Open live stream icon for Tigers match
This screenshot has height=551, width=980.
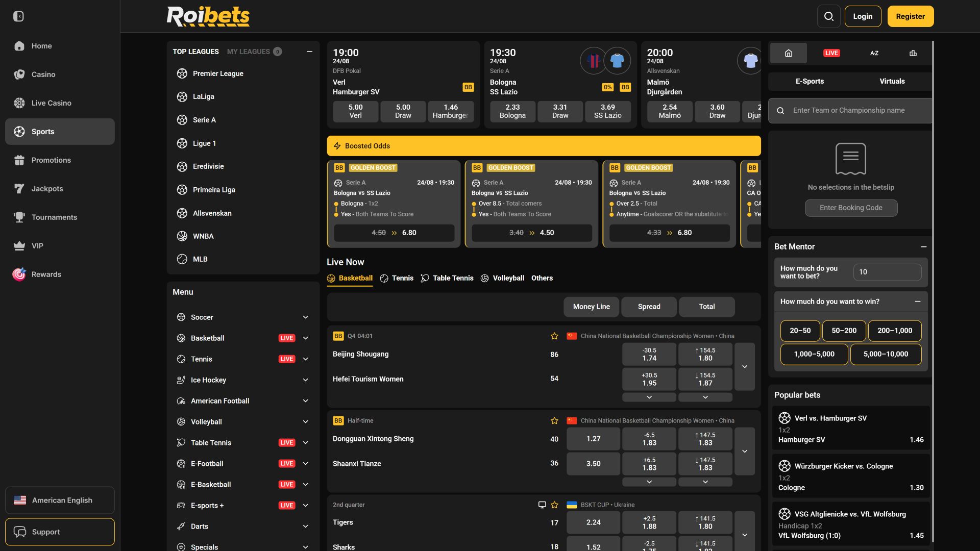pyautogui.click(x=542, y=505)
